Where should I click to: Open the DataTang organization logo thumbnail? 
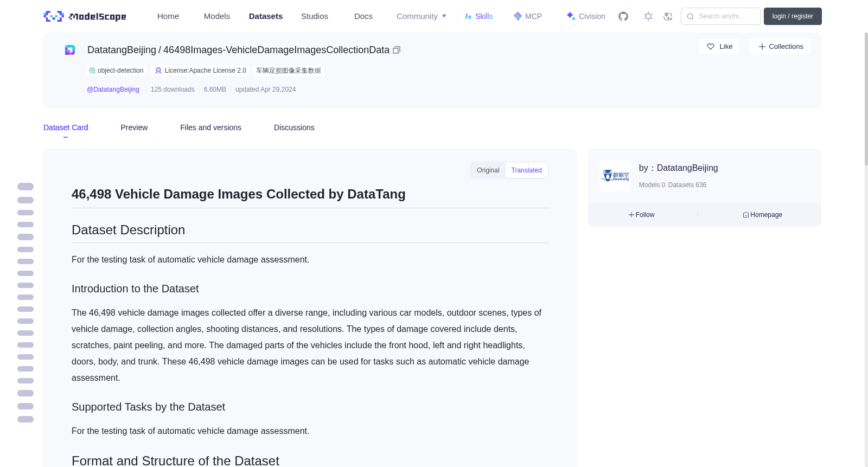[x=615, y=176]
